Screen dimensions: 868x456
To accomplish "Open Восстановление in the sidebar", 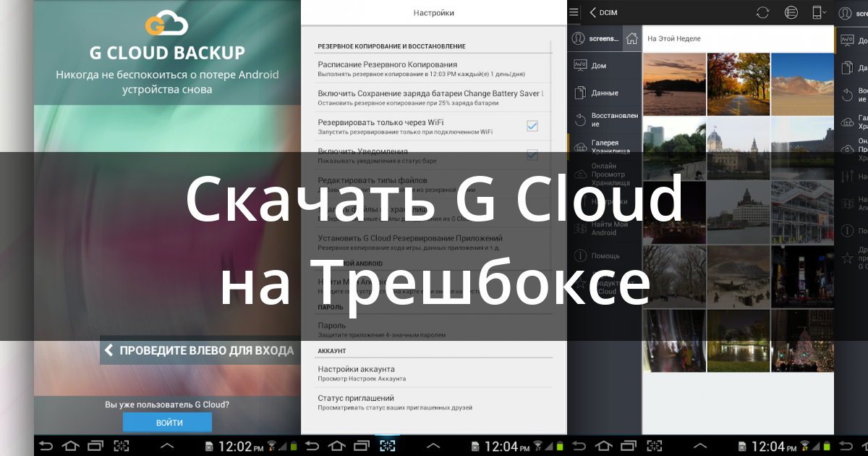I will coord(605,119).
